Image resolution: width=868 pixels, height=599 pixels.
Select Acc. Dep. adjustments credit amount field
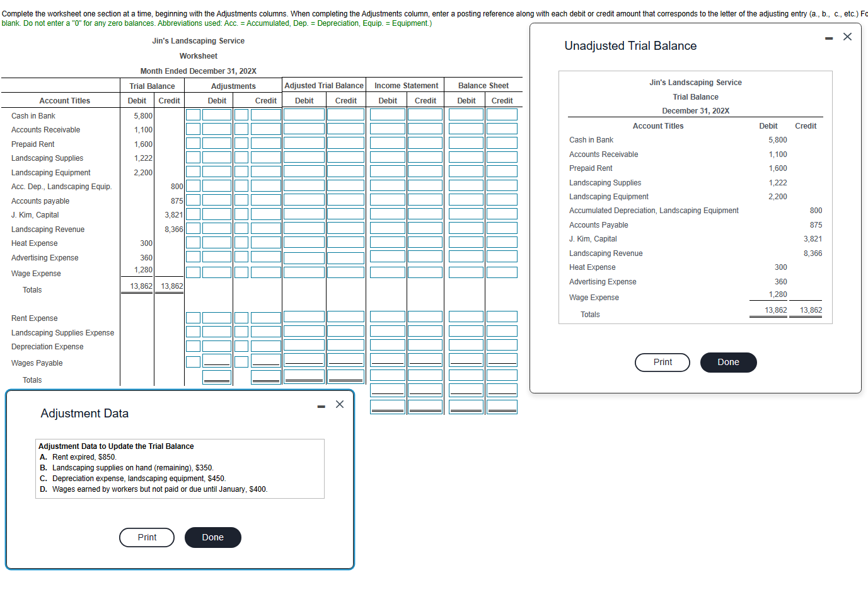(x=266, y=185)
